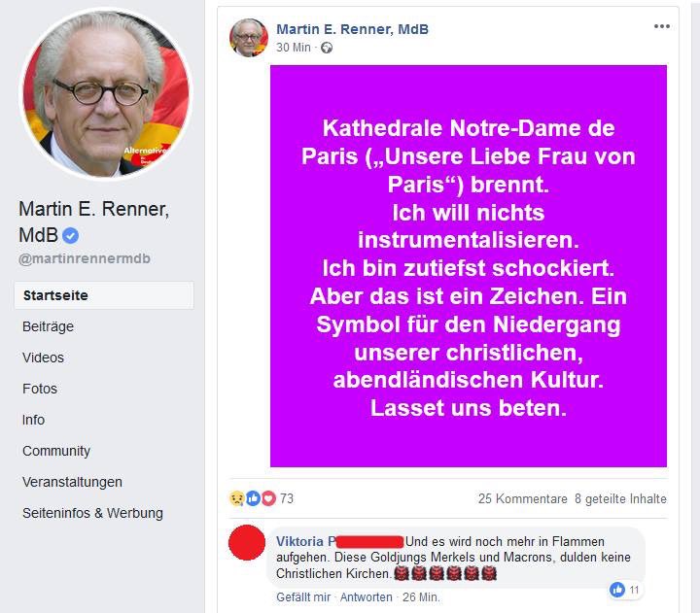This screenshot has width=700, height=613.
Task: Click the blue verified badge next to MdB
Action: [x=71, y=235]
